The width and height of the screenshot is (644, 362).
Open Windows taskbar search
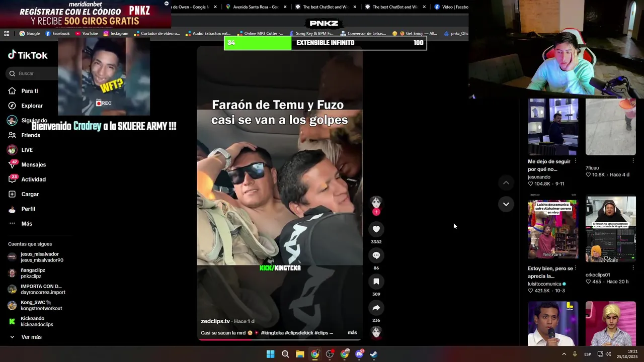click(285, 354)
